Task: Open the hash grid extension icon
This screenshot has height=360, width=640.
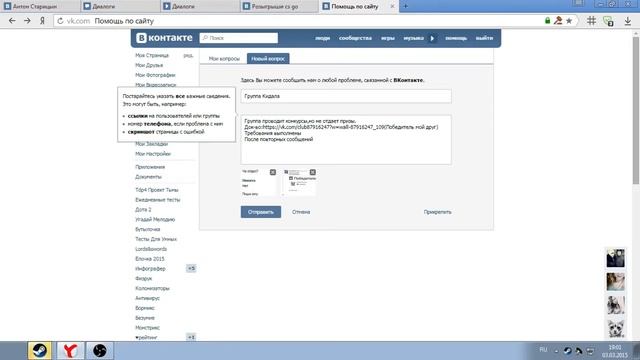Action: pyautogui.click(x=591, y=21)
